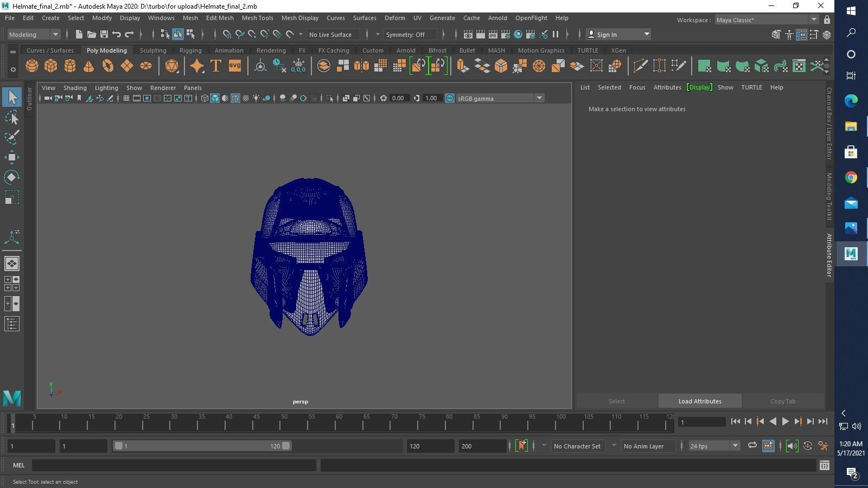
Task: Toggle the pause Viewport 2.0 button
Action: (x=556, y=34)
